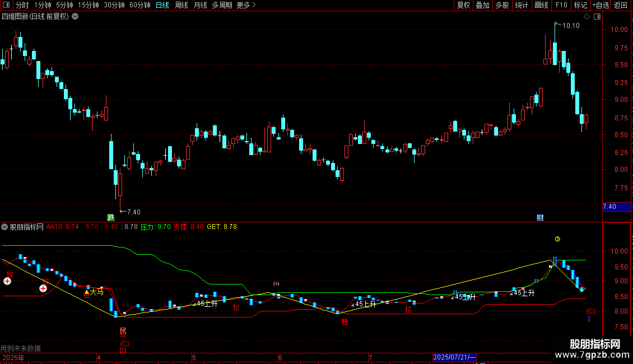
Task: Select the 60分钟 period tab
Action: tap(139, 5)
